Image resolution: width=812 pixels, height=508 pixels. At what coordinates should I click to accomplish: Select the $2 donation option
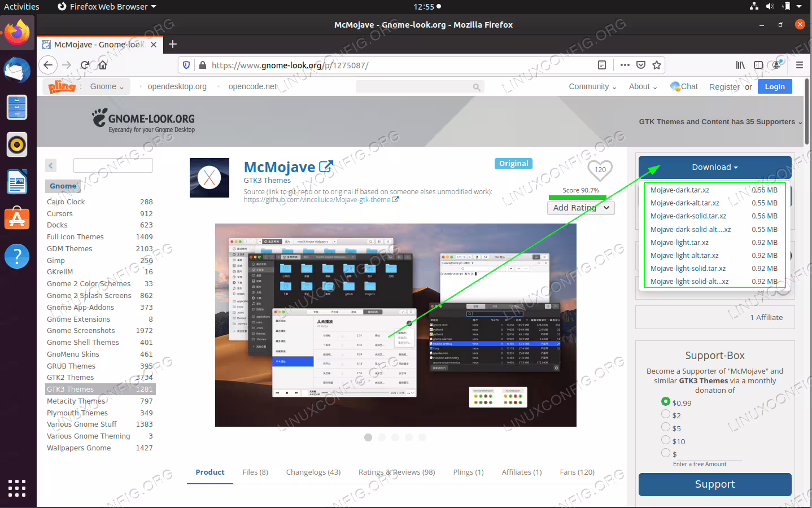tap(666, 414)
